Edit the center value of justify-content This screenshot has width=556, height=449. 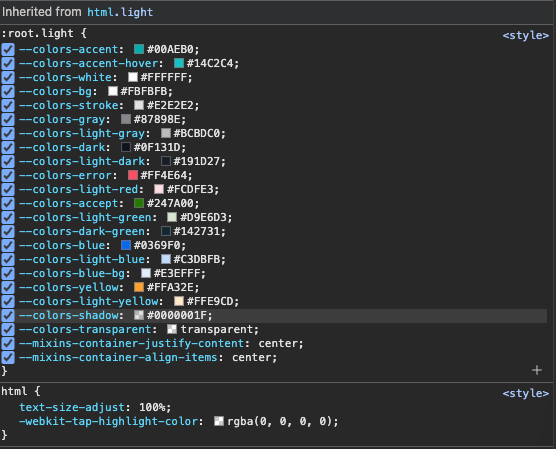point(278,344)
